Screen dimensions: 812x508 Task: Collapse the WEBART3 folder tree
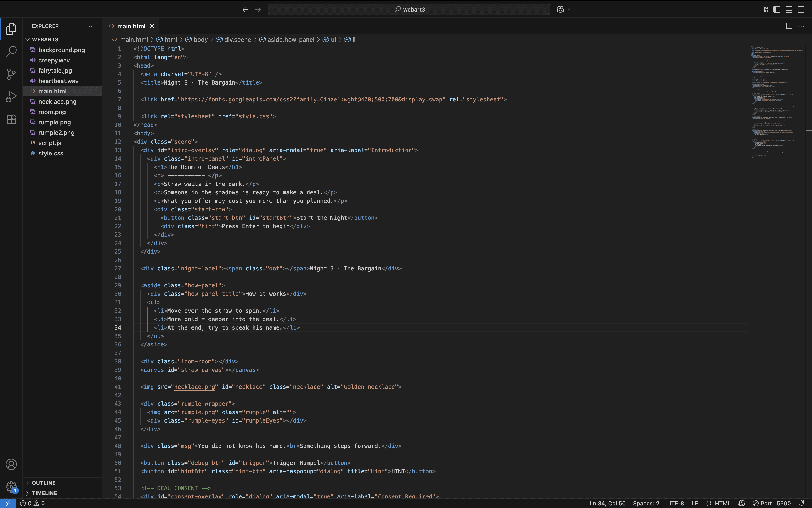pyautogui.click(x=45, y=39)
